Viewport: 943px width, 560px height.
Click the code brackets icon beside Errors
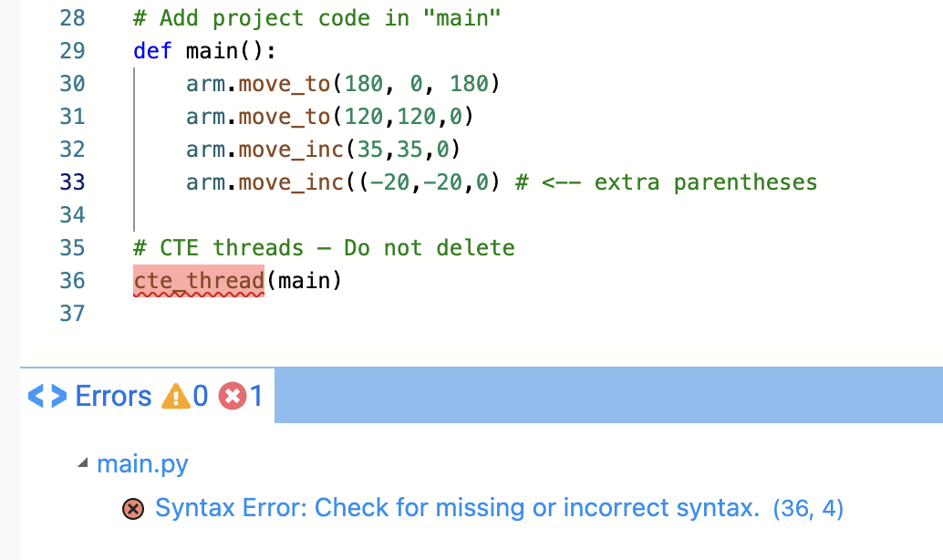point(47,396)
